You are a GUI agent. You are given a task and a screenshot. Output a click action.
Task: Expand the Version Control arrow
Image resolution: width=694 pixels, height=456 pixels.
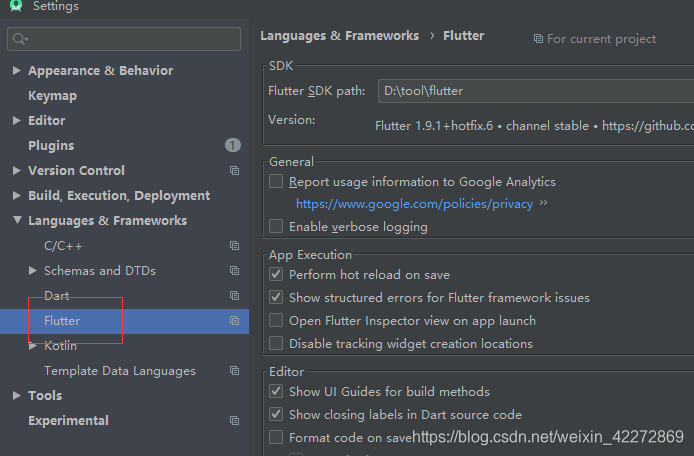17,170
